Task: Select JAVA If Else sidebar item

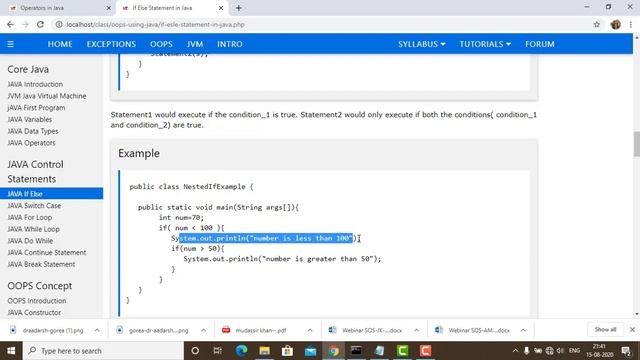Action: (x=51, y=193)
